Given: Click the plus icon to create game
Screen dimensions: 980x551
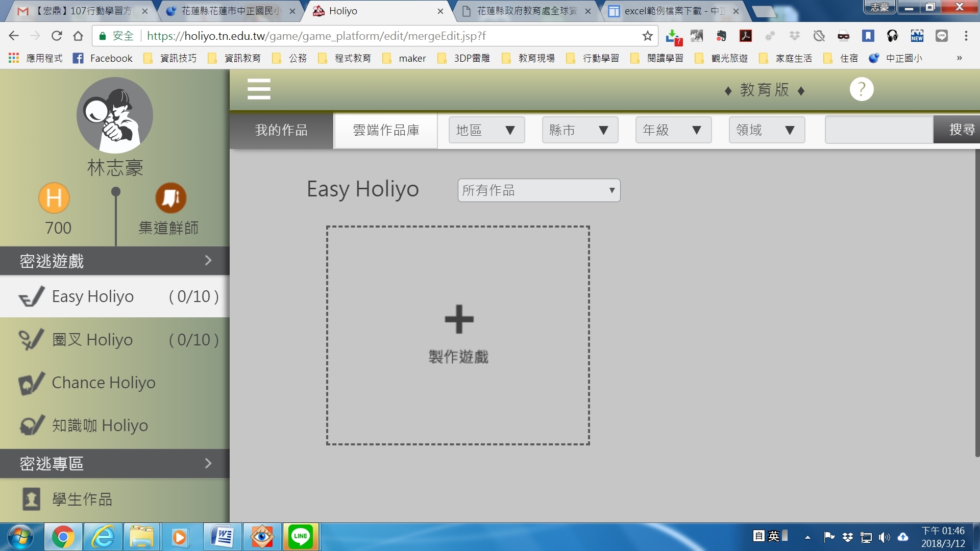Looking at the screenshot, I should tap(459, 319).
